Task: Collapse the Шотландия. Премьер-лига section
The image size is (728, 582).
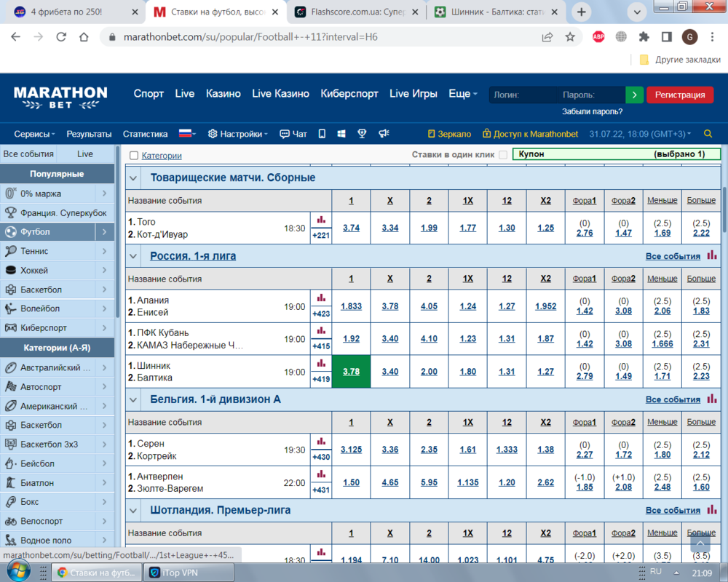Action: pyautogui.click(x=133, y=511)
